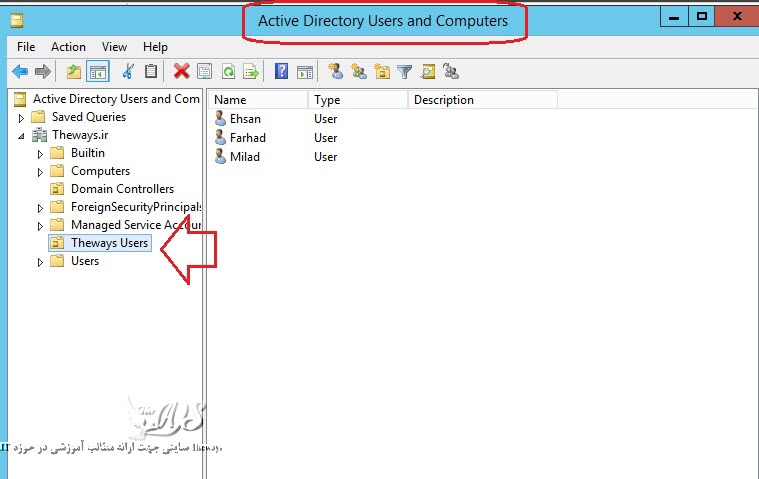The width and height of the screenshot is (759, 479).
Task: Click the Cut scissors icon
Action: (128, 71)
